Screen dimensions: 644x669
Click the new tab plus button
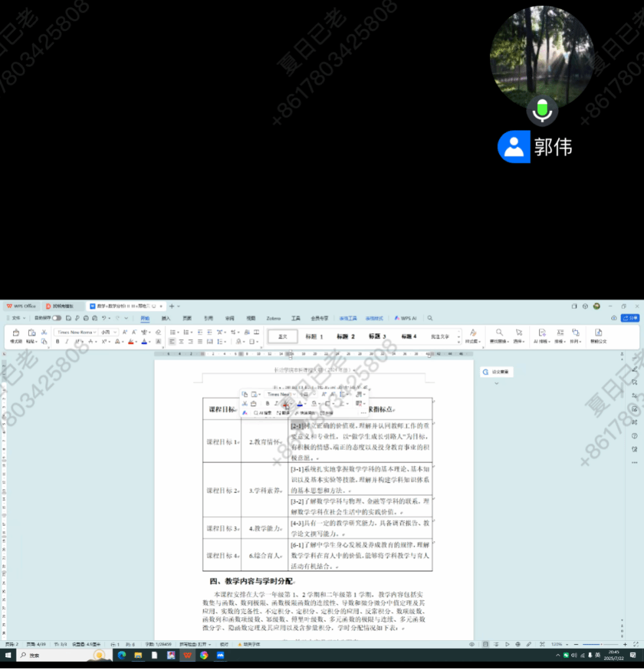click(172, 306)
